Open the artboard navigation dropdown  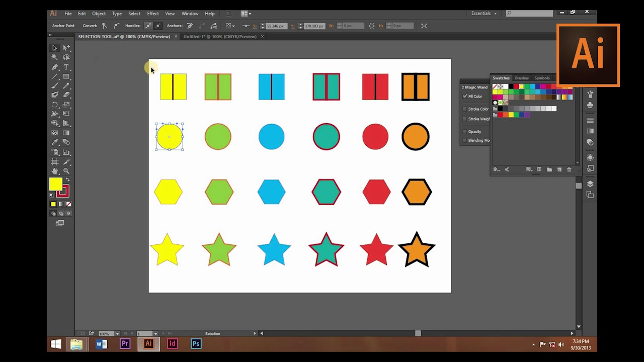point(155,334)
